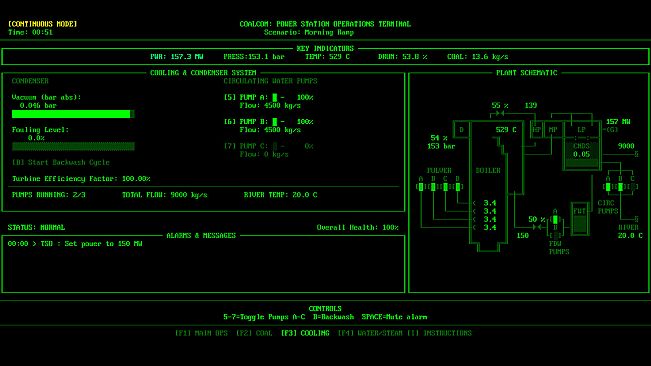Select pulverizer B indicator in plant schematic
Screen dimensions: 651x366
pyautogui.click(x=433, y=187)
